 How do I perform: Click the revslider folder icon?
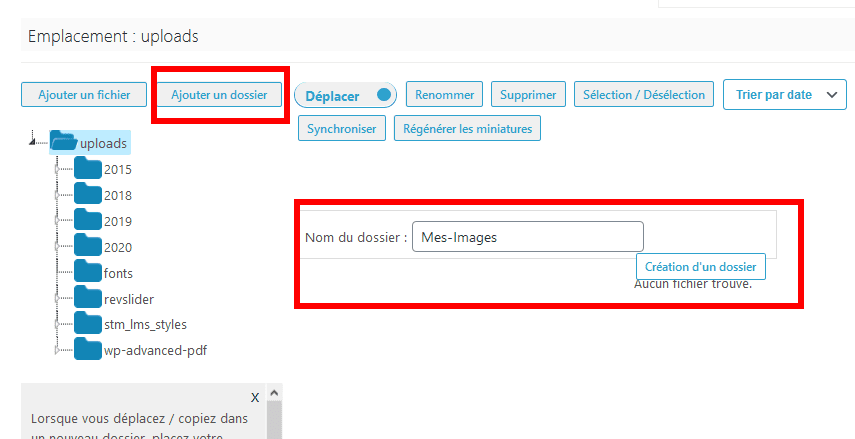[88, 297]
